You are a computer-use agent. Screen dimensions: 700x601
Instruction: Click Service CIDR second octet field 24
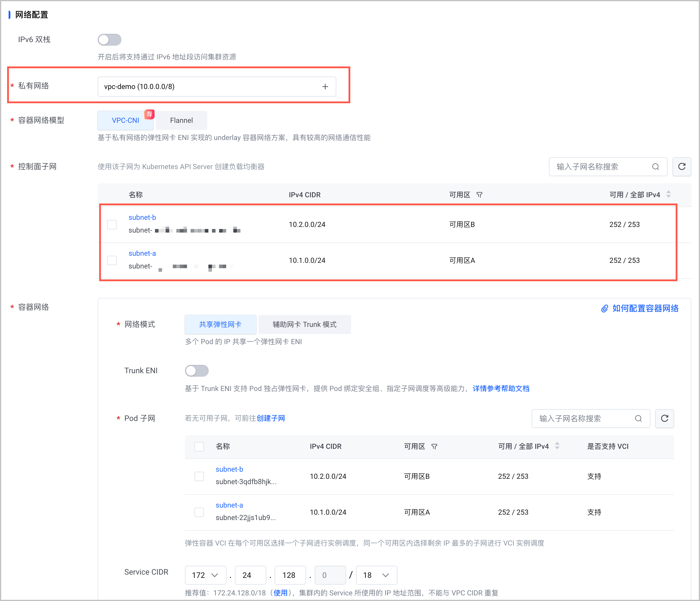click(250, 575)
